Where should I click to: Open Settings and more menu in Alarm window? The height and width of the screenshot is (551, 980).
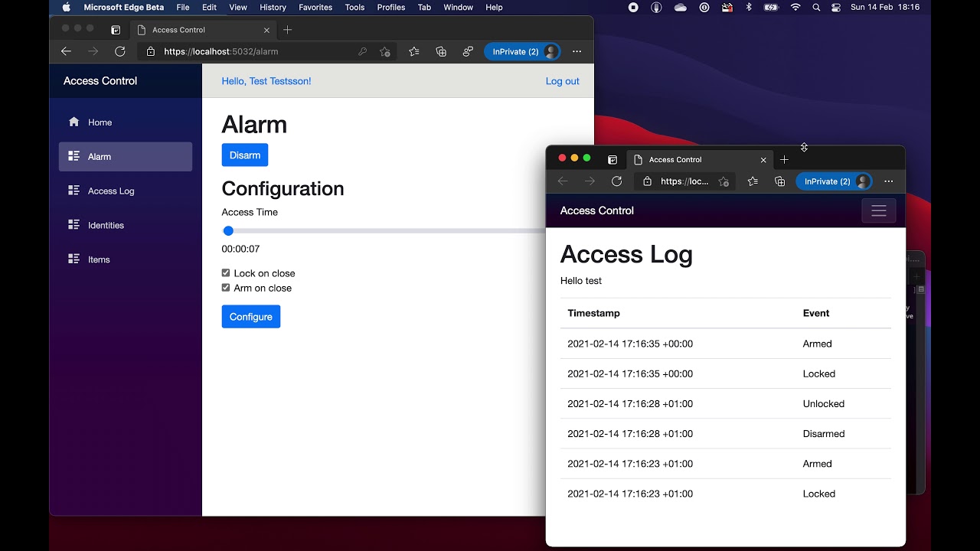[x=577, y=51]
